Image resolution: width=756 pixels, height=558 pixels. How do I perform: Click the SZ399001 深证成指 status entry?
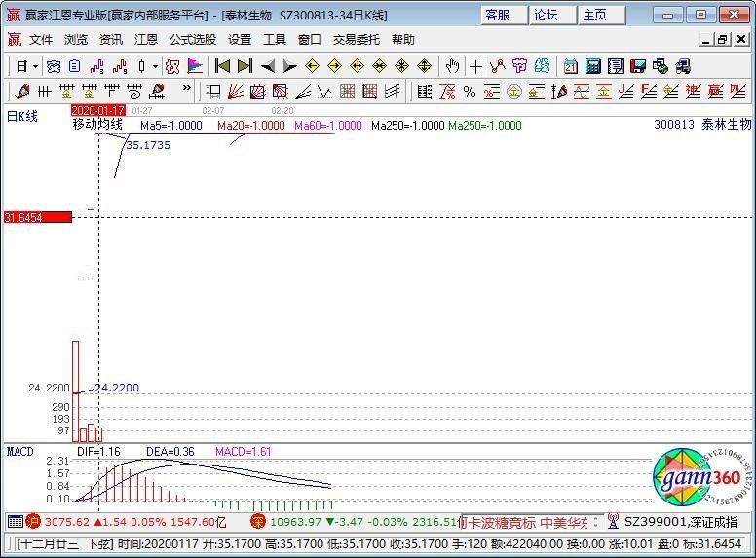680,522
